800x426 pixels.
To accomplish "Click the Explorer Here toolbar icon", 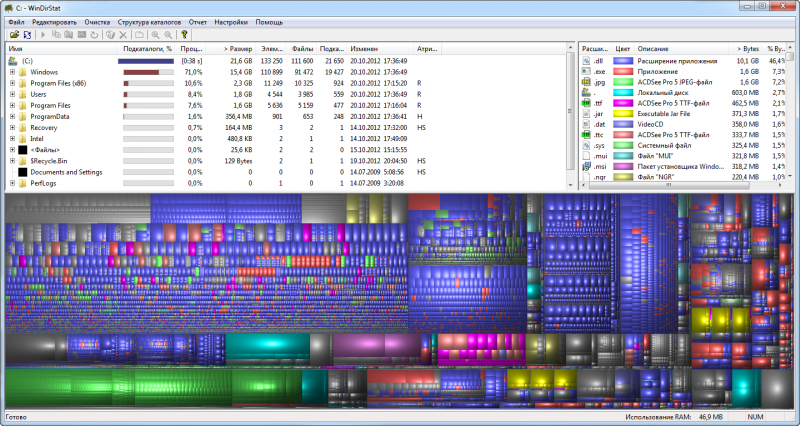I will click(x=69, y=35).
